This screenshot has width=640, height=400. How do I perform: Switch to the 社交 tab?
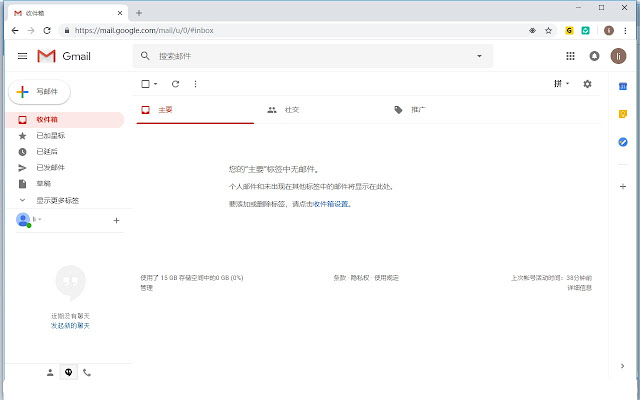tap(292, 109)
